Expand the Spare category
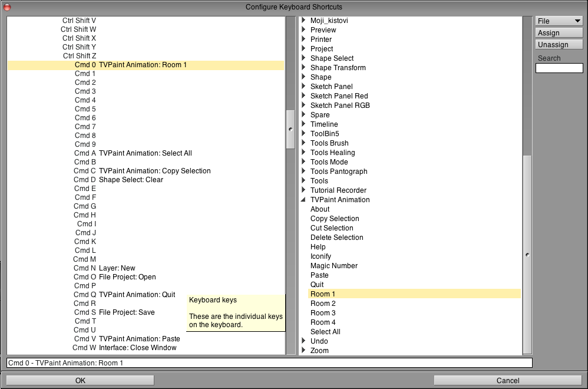 304,114
